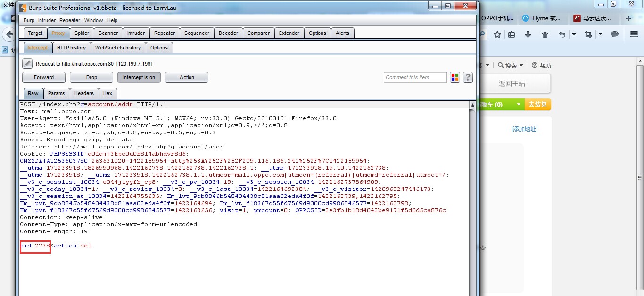Open the Firefox hamburger menu
The image size is (644, 296).
tap(634, 34)
